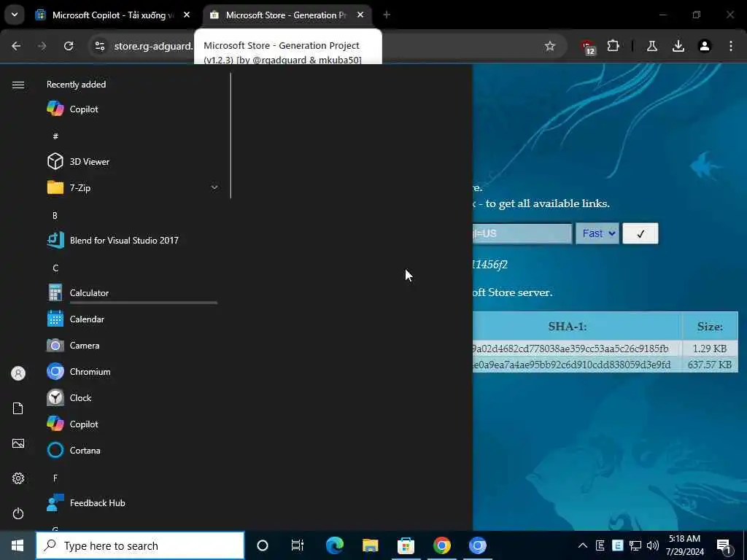The width and height of the screenshot is (747, 560).
Task: Open Task View on taskbar
Action: (298, 545)
